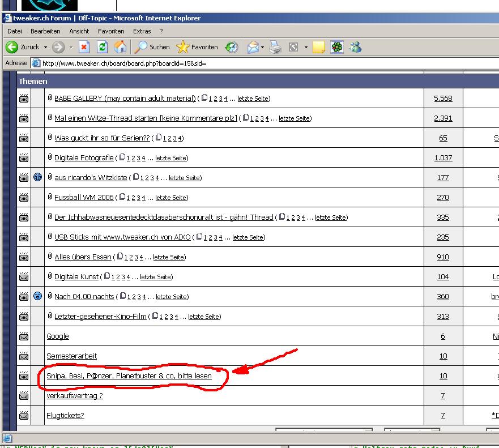Image resolution: width=499 pixels, height=448 pixels.
Task: Jump to 'letzte Seite' of Digitale Fotografie
Action: point(171,158)
